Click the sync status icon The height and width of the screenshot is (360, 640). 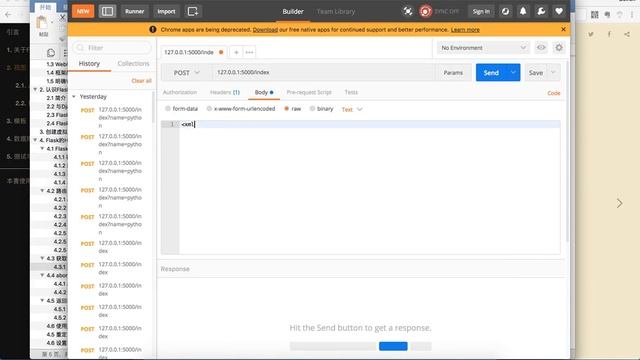pos(425,11)
